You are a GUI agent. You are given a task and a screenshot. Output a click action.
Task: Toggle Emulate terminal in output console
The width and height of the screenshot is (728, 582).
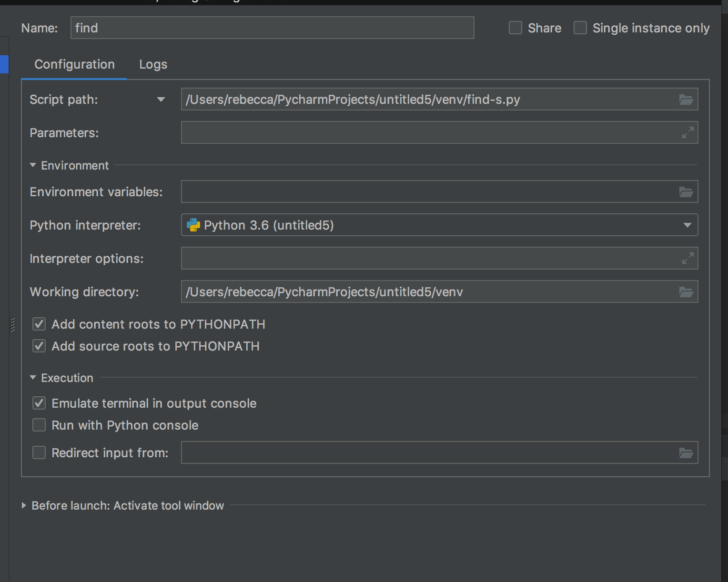point(39,403)
